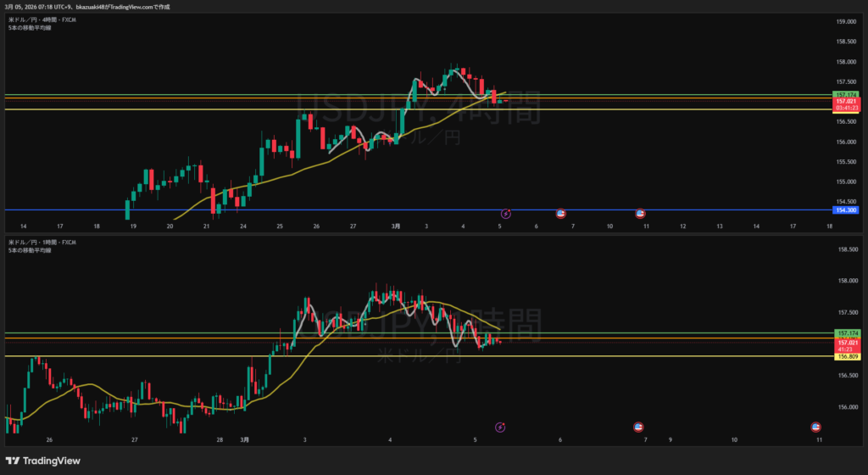Select the 5本の移動平均線 indicator label on 4-hour chart
Viewport: 868px width, 475px height.
pos(30,26)
